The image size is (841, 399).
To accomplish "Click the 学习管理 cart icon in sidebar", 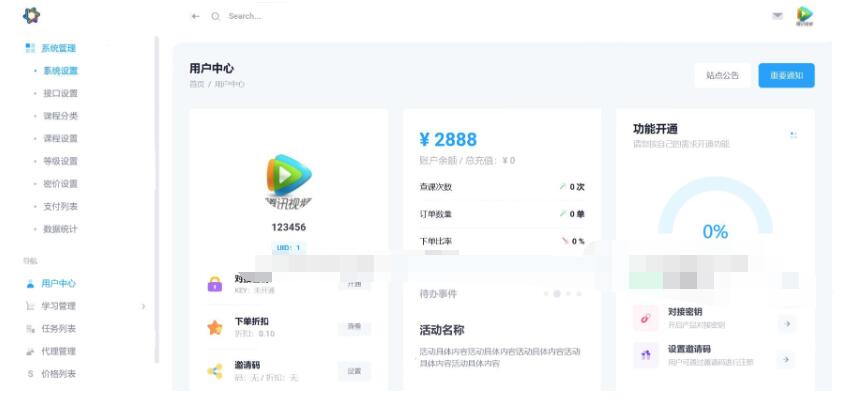I will coord(30,306).
